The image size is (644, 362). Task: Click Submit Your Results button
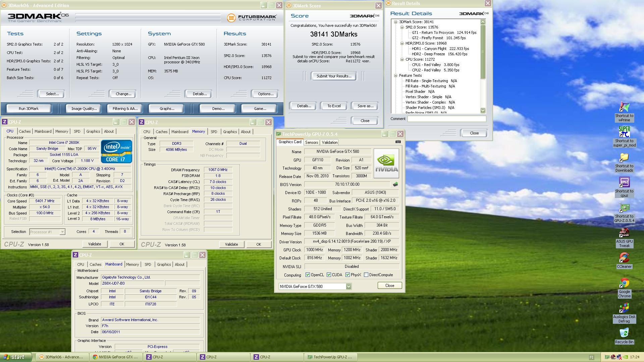(334, 76)
